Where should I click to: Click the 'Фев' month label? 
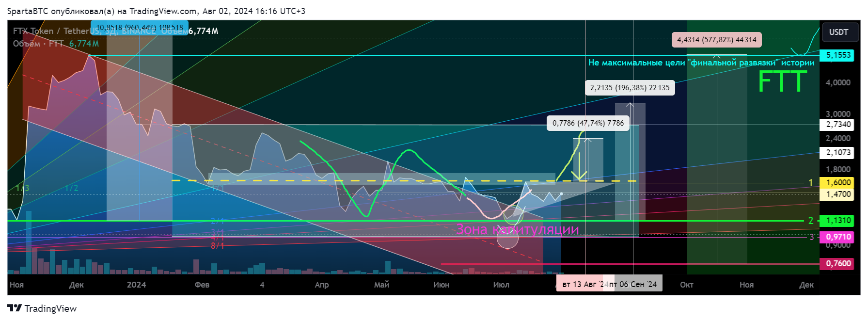point(202,285)
